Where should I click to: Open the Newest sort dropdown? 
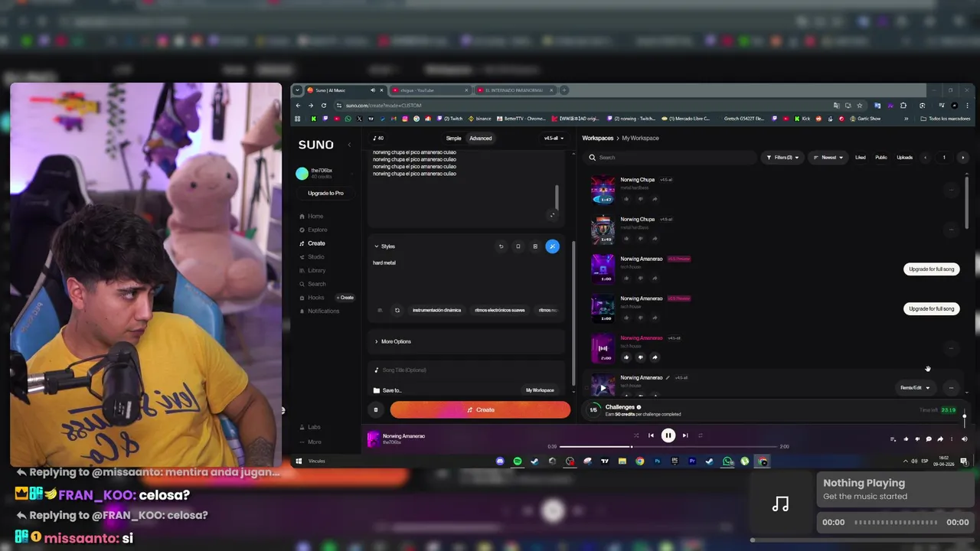(828, 158)
